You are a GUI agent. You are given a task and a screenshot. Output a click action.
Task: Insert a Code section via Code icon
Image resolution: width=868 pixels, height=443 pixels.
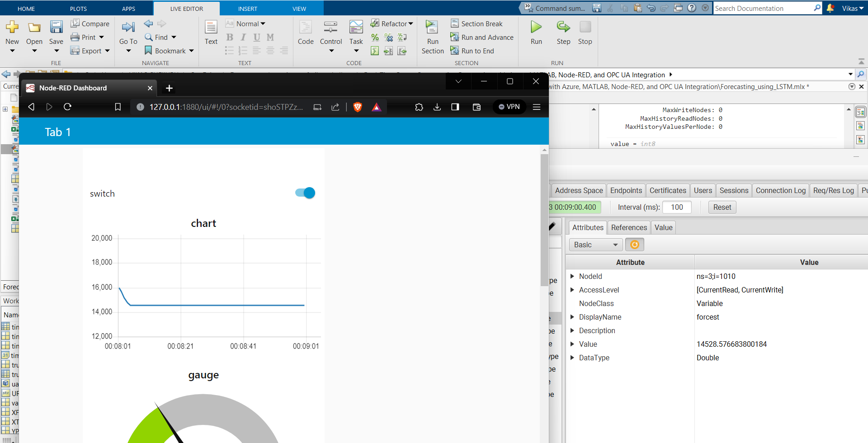[x=306, y=27]
